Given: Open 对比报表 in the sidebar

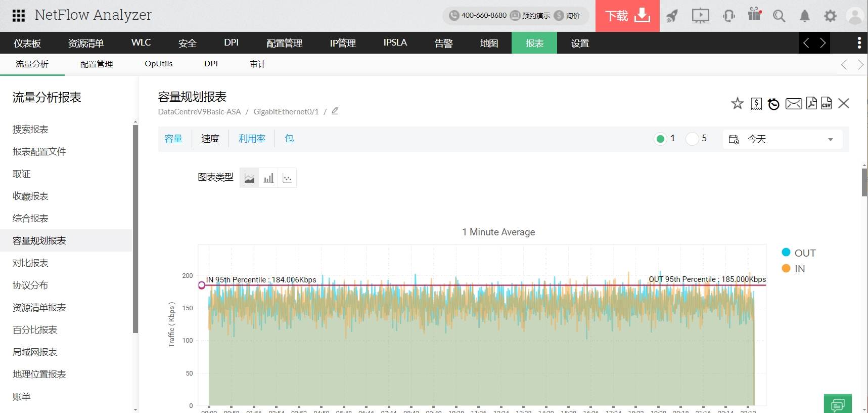Looking at the screenshot, I should click(x=30, y=263).
